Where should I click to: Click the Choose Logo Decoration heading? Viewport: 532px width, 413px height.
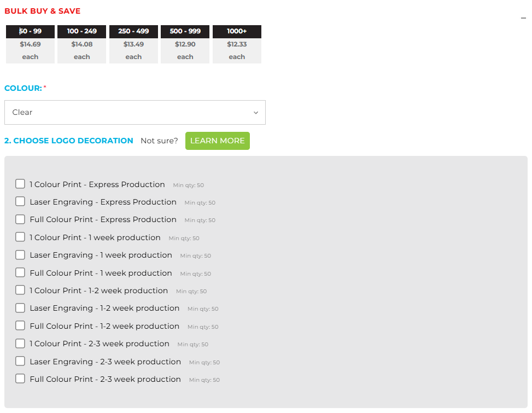click(69, 141)
